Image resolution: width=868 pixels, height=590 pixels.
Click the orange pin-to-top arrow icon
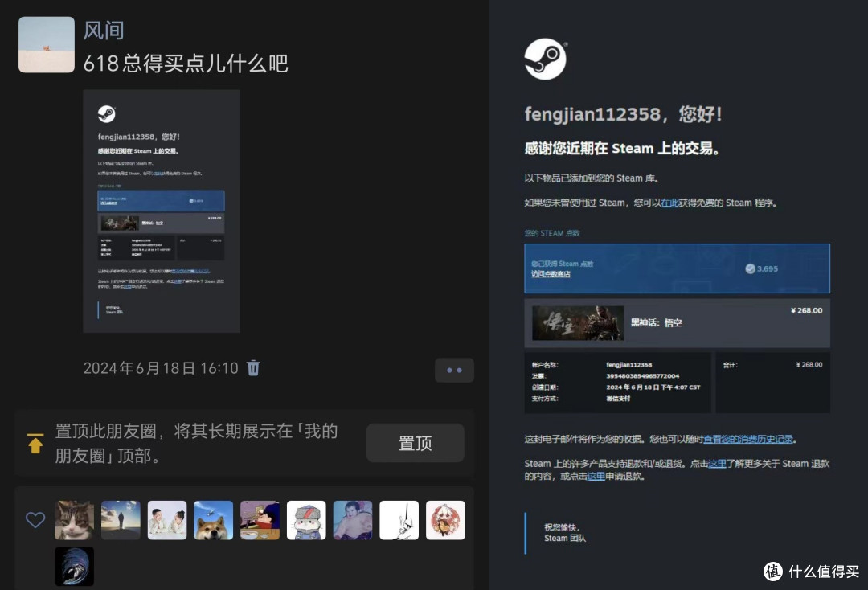coord(35,444)
